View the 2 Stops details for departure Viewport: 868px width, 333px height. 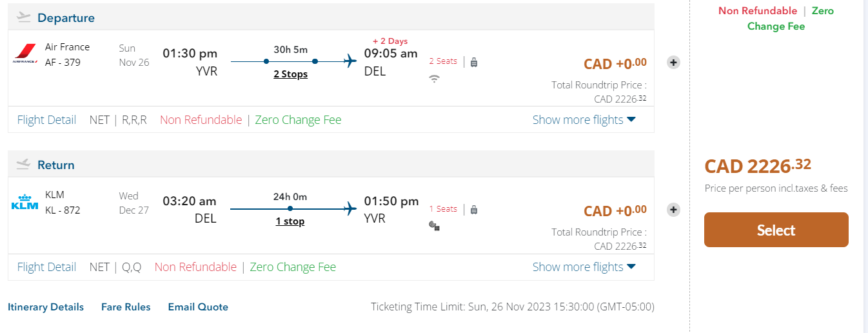[290, 74]
